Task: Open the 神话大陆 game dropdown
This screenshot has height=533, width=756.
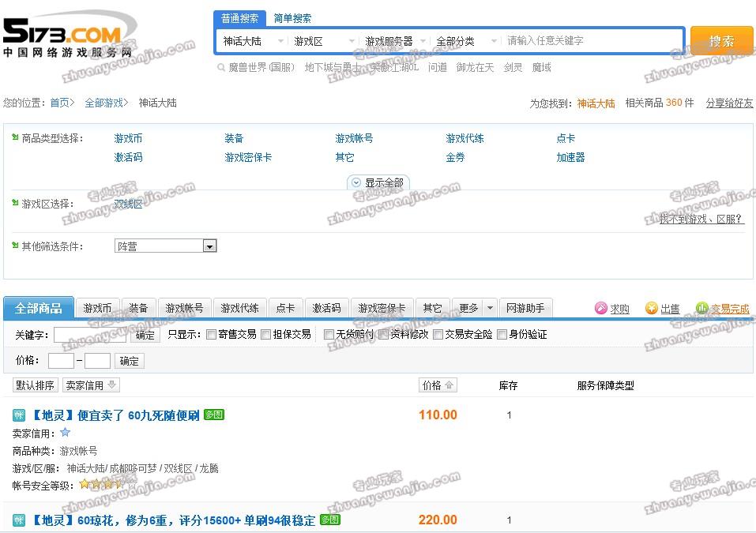Action: point(253,41)
